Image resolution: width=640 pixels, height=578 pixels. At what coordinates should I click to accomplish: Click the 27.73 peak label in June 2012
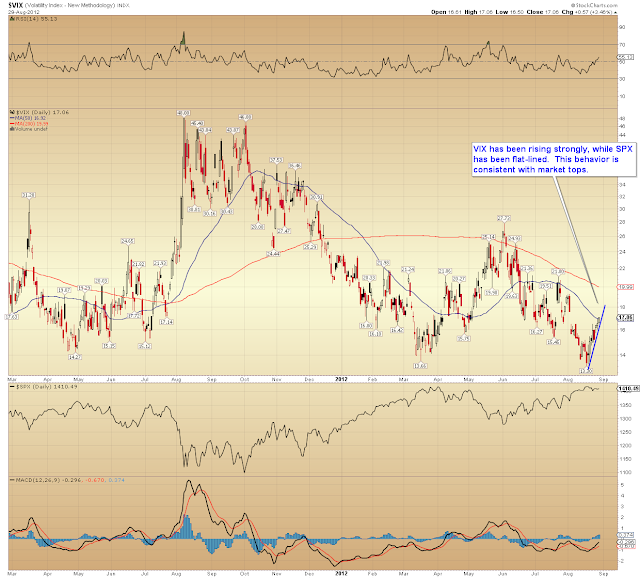(504, 218)
